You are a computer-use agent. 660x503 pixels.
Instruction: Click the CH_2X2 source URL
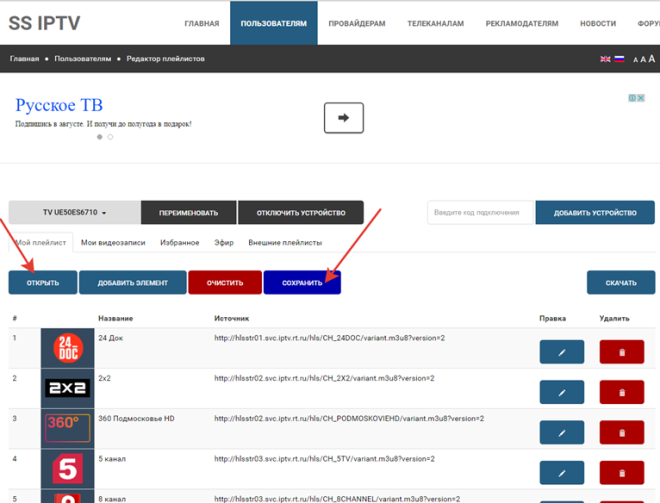pos(324,378)
